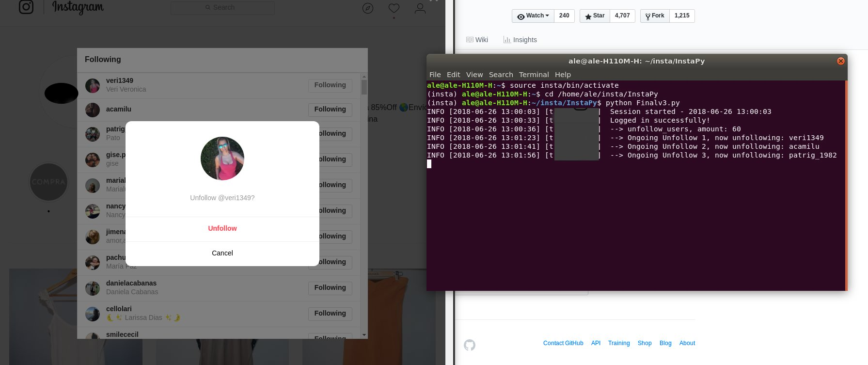Click the Instagram wordmark logo
This screenshot has width=868, height=365.
click(x=78, y=7)
